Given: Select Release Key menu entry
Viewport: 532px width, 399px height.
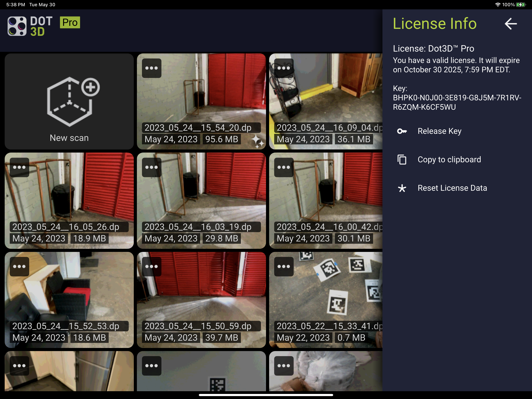Looking at the screenshot, I should click(x=439, y=131).
